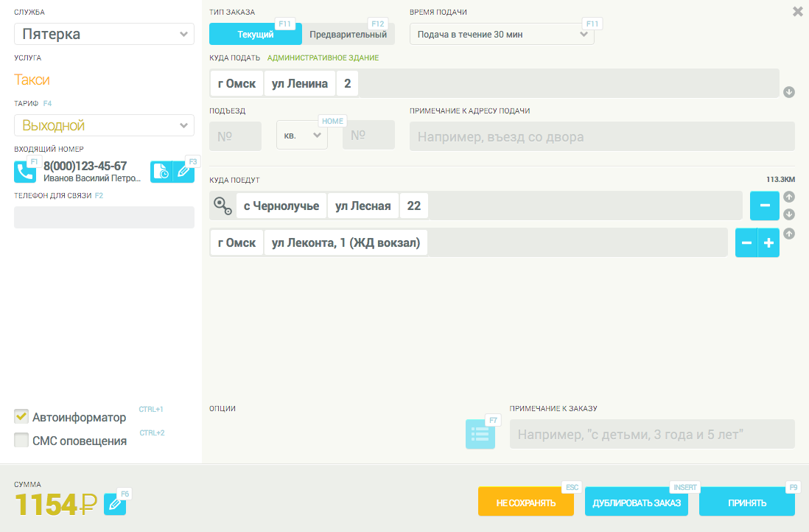
Task: Remove the с Чернолучье destination with minus
Action: coord(764,206)
